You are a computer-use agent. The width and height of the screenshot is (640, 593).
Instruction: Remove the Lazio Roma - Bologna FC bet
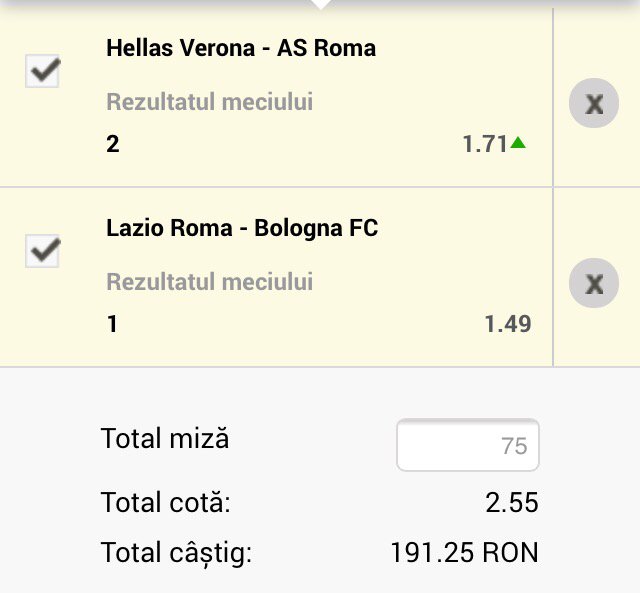594,283
